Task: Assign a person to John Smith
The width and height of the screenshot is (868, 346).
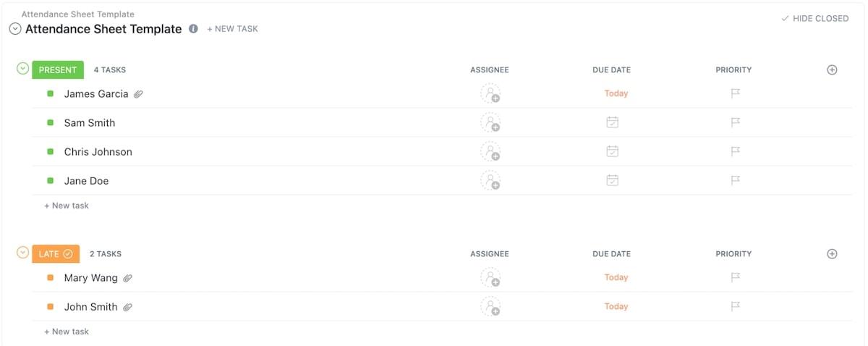Action: [490, 307]
